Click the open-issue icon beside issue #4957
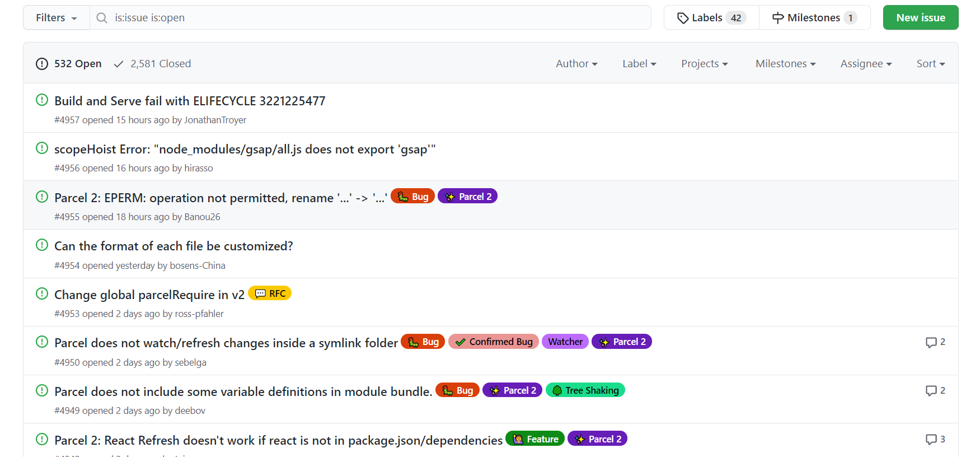Viewport: 980px width, 457px height. [x=42, y=100]
